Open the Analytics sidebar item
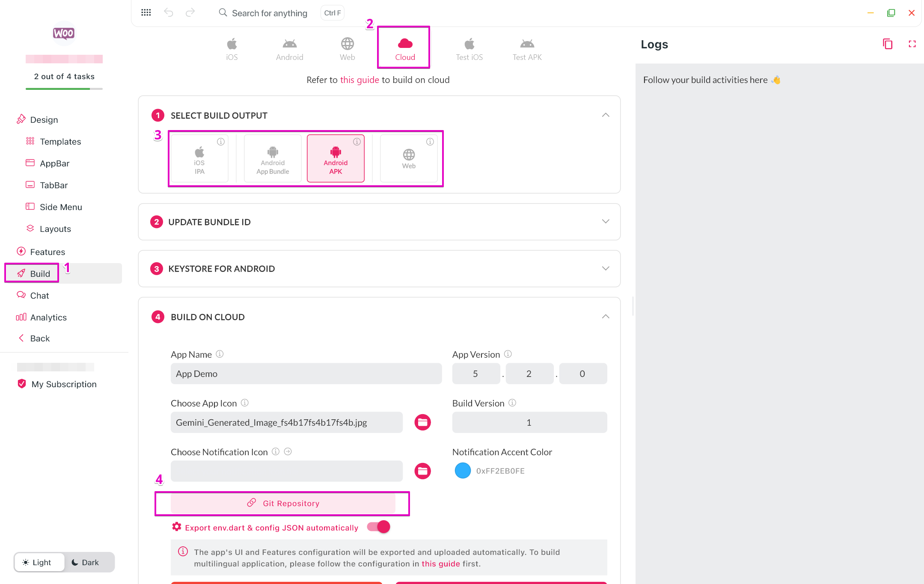The image size is (924, 584). tap(48, 317)
